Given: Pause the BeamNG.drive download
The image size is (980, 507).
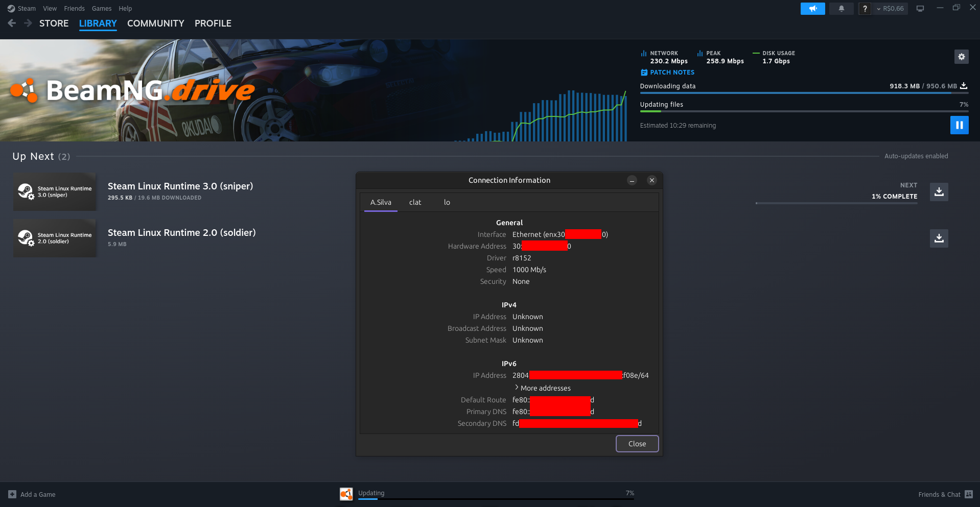Looking at the screenshot, I should [x=959, y=125].
